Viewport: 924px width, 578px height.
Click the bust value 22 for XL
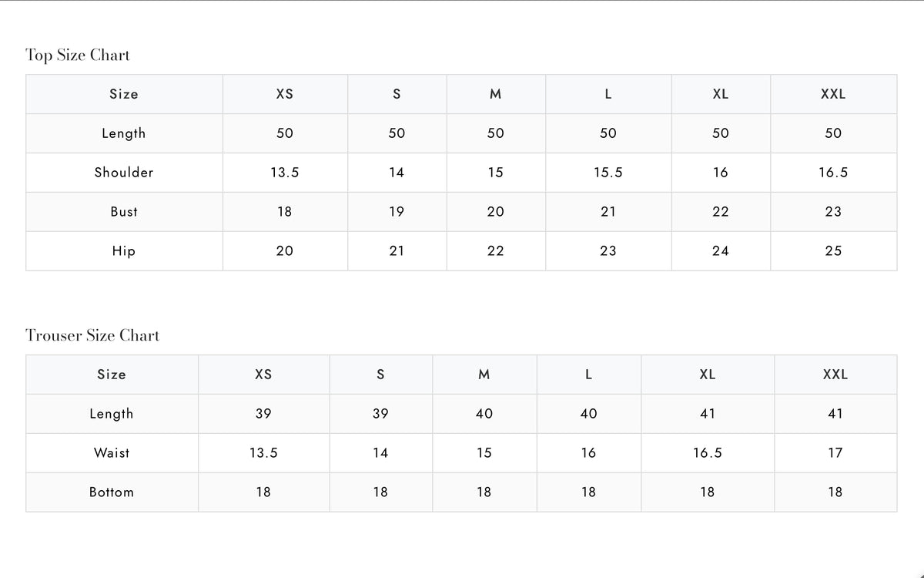tap(721, 212)
